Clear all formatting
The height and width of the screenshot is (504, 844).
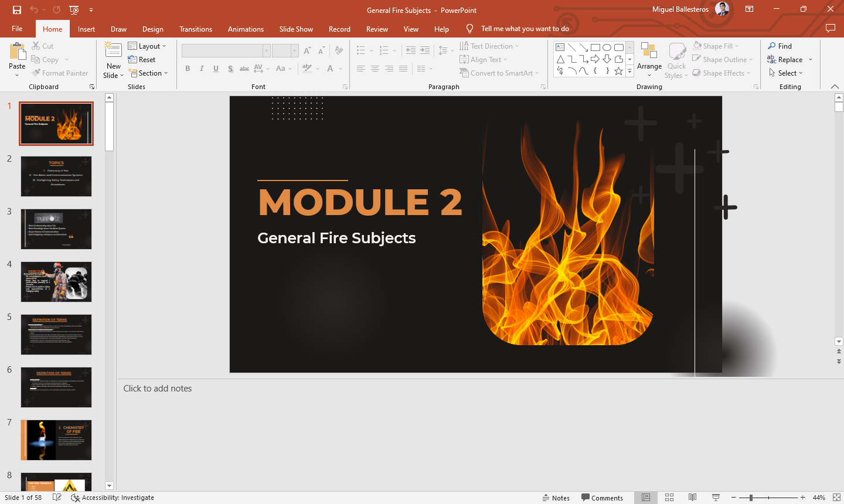pyautogui.click(x=339, y=51)
